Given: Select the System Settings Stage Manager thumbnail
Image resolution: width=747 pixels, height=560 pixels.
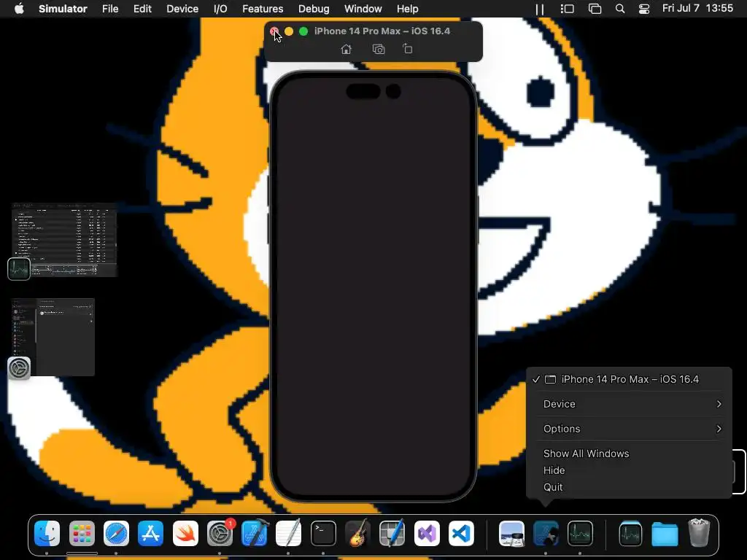Looking at the screenshot, I should click(x=53, y=337).
